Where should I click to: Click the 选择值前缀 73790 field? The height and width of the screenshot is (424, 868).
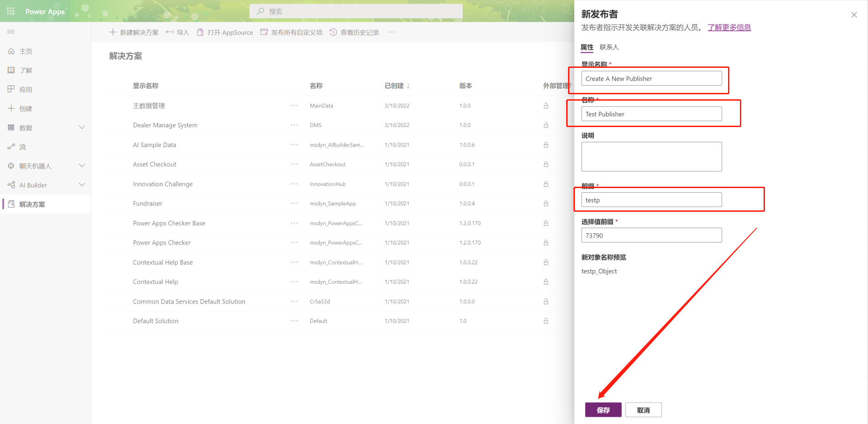(651, 235)
